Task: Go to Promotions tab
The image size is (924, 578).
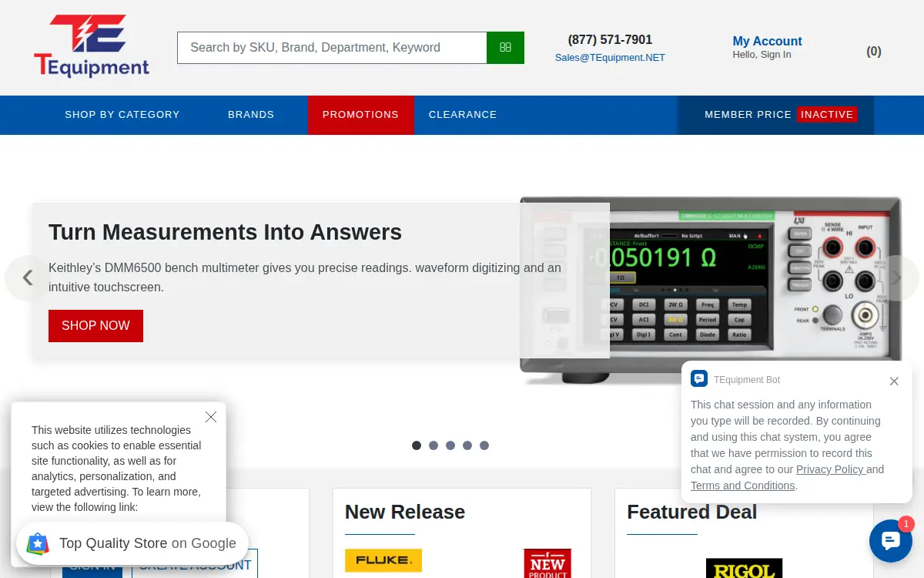Action: tap(360, 115)
